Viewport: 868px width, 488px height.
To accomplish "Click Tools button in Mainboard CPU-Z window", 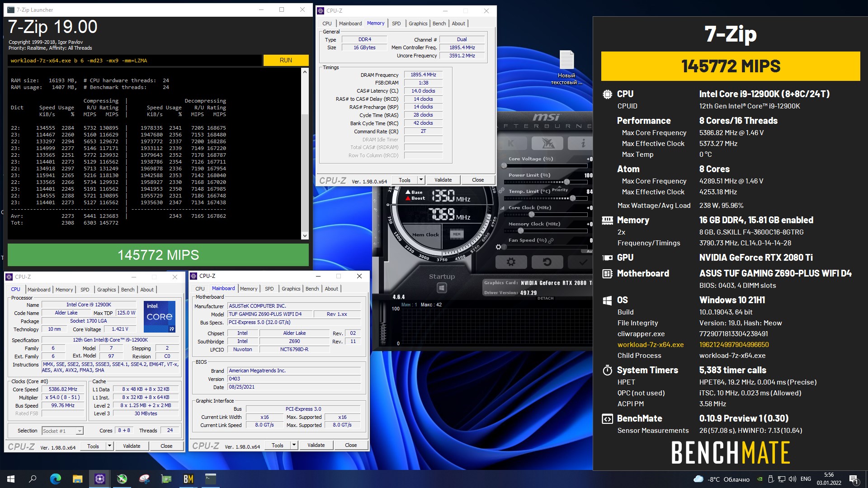I will 278,445.
